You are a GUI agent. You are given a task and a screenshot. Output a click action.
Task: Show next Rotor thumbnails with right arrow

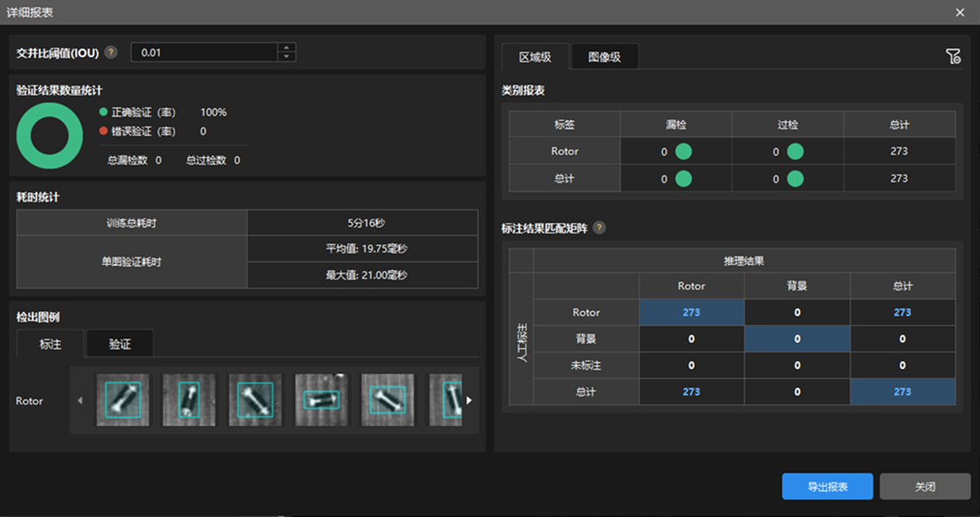pos(468,400)
